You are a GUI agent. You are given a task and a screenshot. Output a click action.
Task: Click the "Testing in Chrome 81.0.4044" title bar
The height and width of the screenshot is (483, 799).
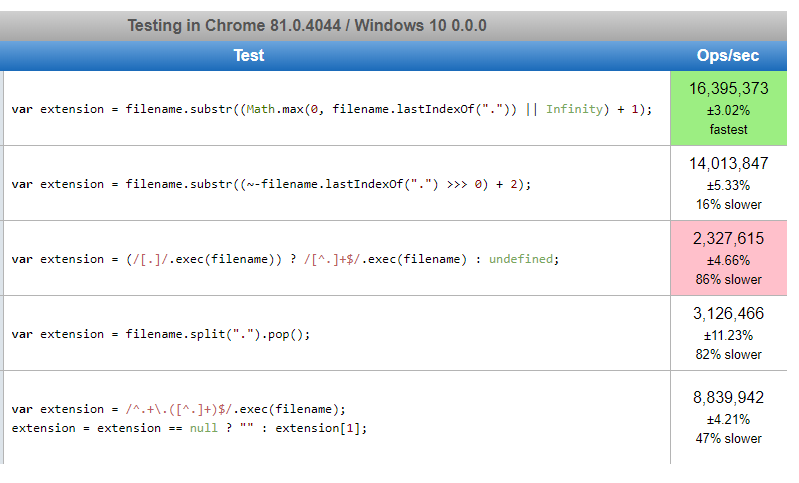(x=306, y=25)
